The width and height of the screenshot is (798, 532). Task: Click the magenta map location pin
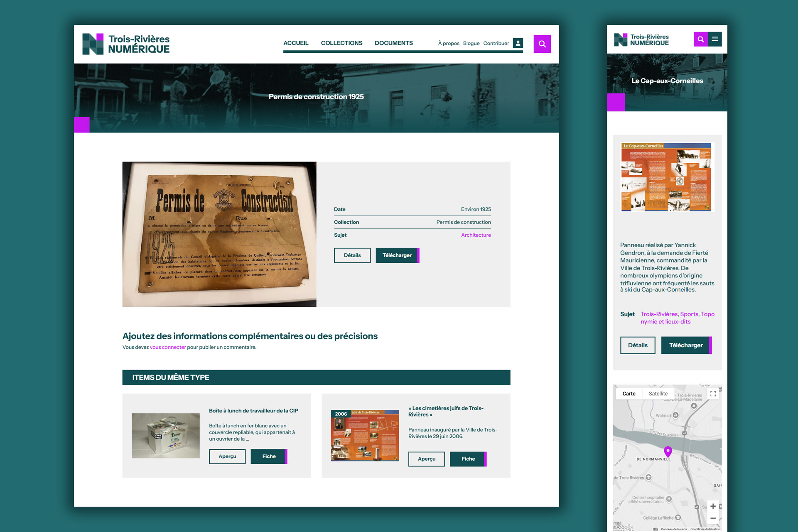click(668, 451)
